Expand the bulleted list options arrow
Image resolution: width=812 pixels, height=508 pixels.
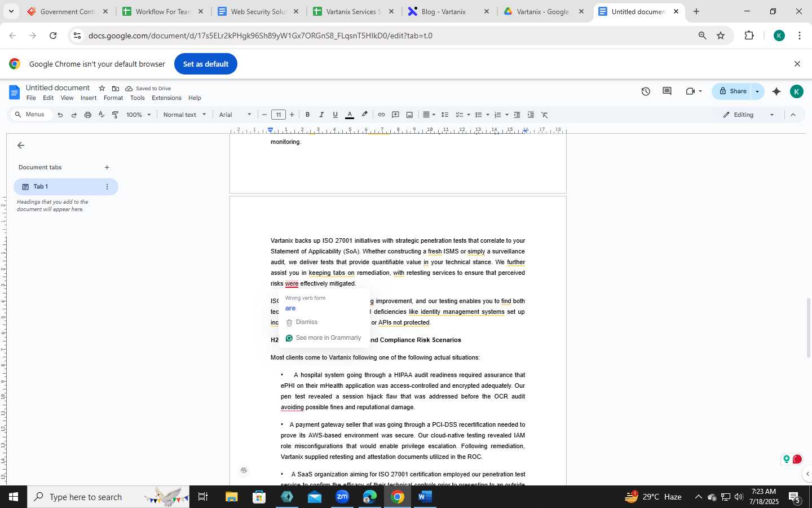click(488, 115)
